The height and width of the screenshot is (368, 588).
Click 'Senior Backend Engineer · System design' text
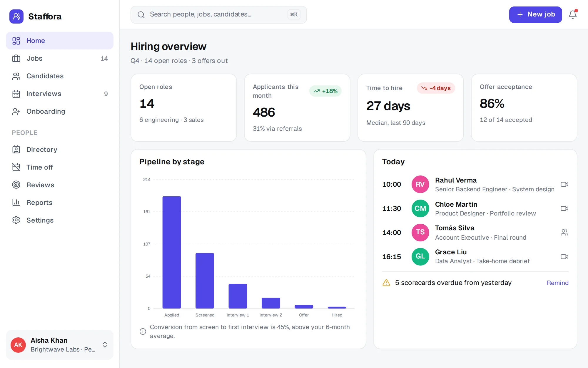coord(495,189)
